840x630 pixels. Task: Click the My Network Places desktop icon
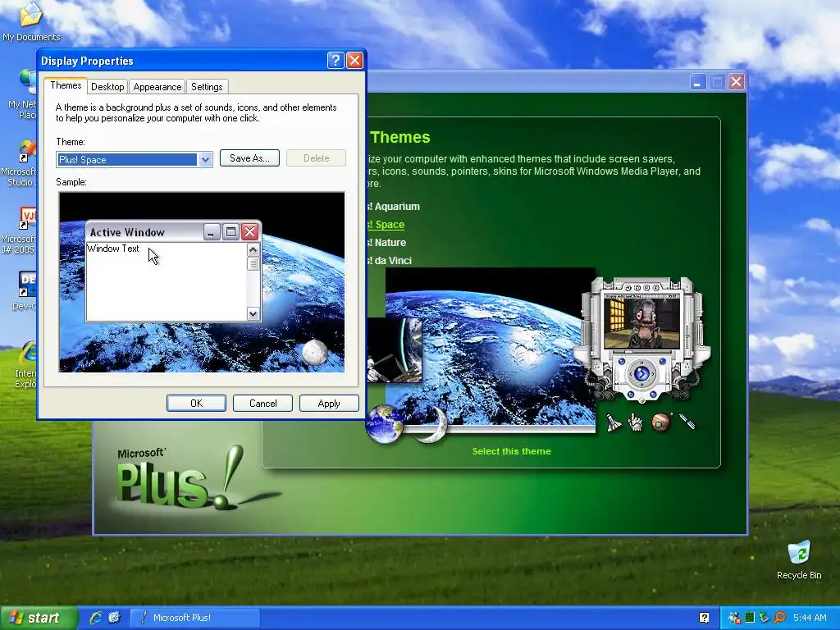click(x=22, y=94)
